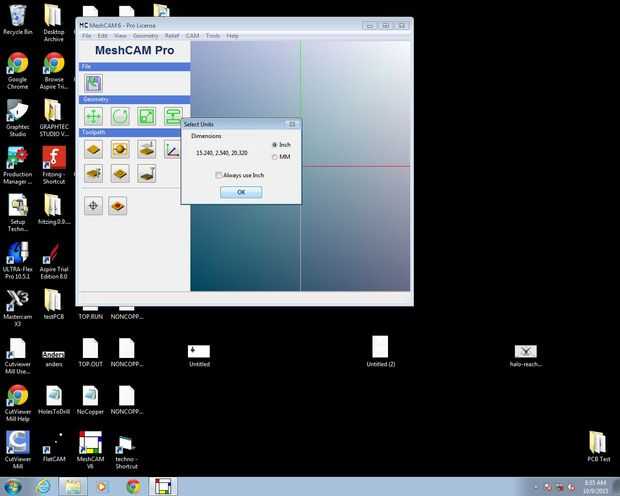Open the CAM menu in MeshCAM
This screenshot has width=620, height=496.
click(x=193, y=36)
